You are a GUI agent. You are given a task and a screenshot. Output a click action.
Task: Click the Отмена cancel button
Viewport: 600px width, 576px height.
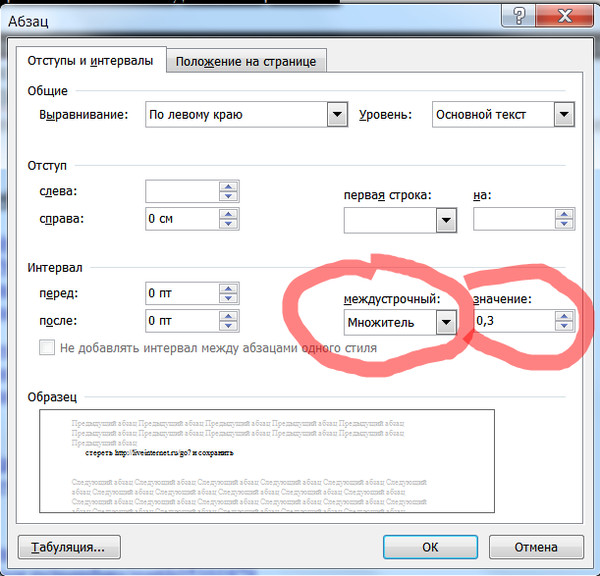(536, 547)
